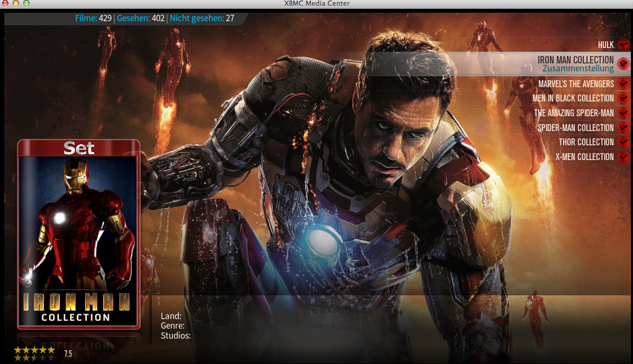Open the IRON MAN COLLECTION set

575,60
